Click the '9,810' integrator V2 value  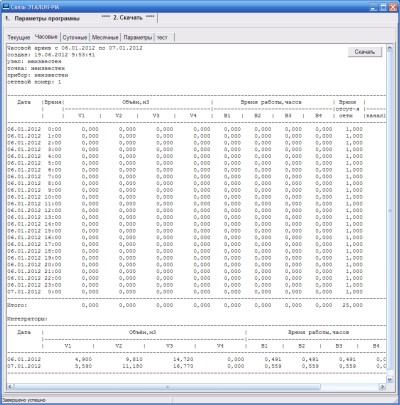pos(134,359)
